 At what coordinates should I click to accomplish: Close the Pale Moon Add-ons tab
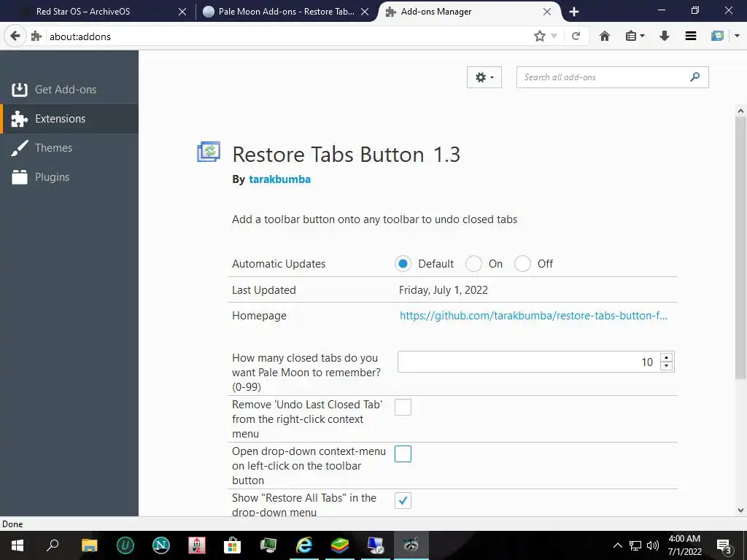pos(365,12)
